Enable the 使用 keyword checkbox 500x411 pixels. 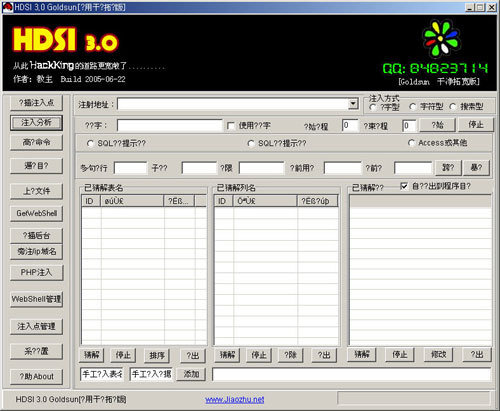(x=231, y=126)
